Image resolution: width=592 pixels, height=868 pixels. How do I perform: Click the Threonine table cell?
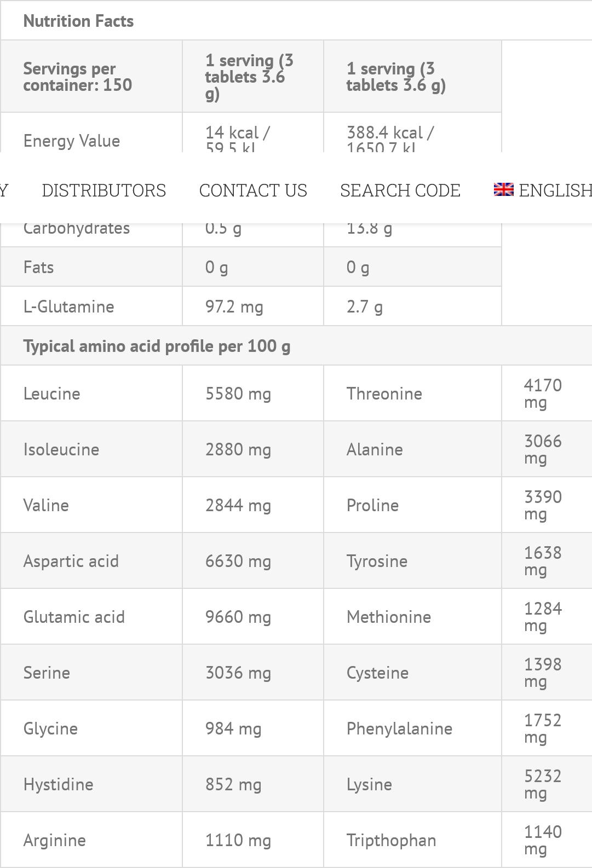pyautogui.click(x=384, y=394)
